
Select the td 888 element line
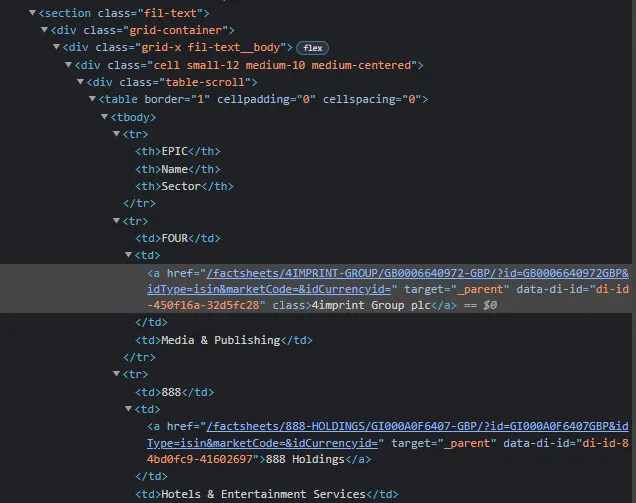coord(174,392)
